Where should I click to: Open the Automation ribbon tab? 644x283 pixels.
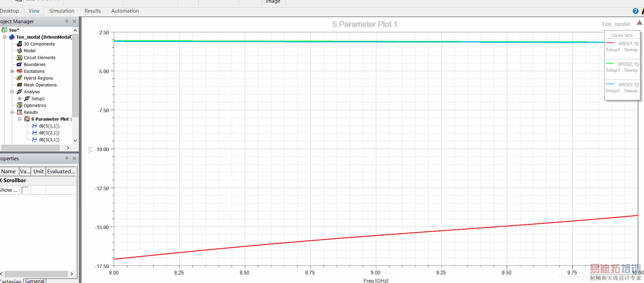click(x=125, y=11)
